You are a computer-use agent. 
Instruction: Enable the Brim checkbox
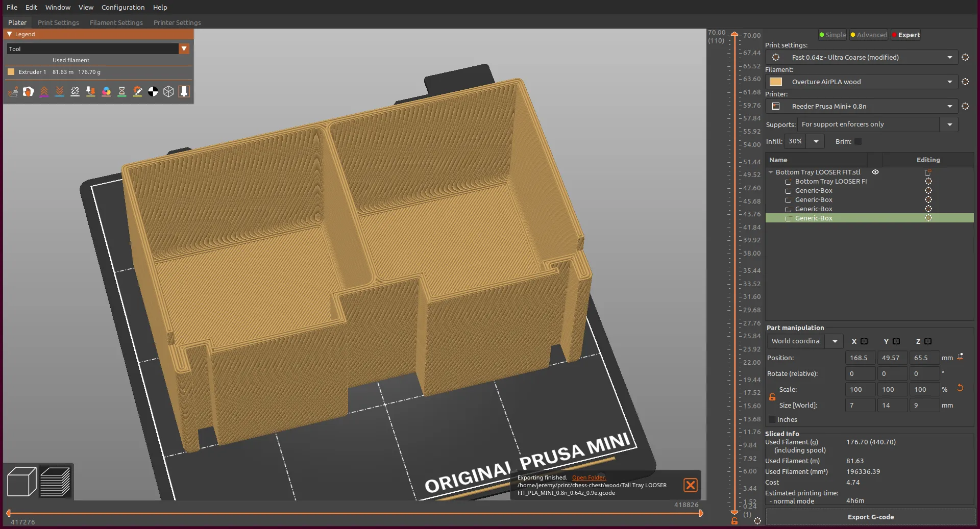pos(858,142)
